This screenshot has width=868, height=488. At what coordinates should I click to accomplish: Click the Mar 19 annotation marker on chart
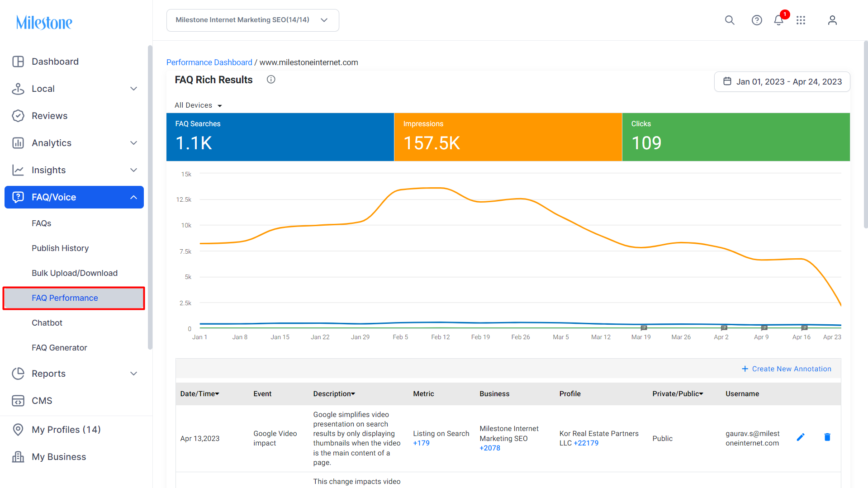click(x=644, y=328)
